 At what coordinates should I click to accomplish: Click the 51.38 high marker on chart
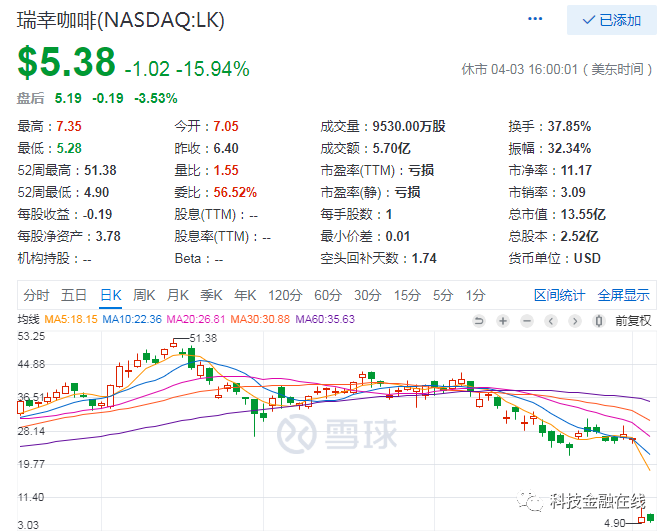pos(203,338)
